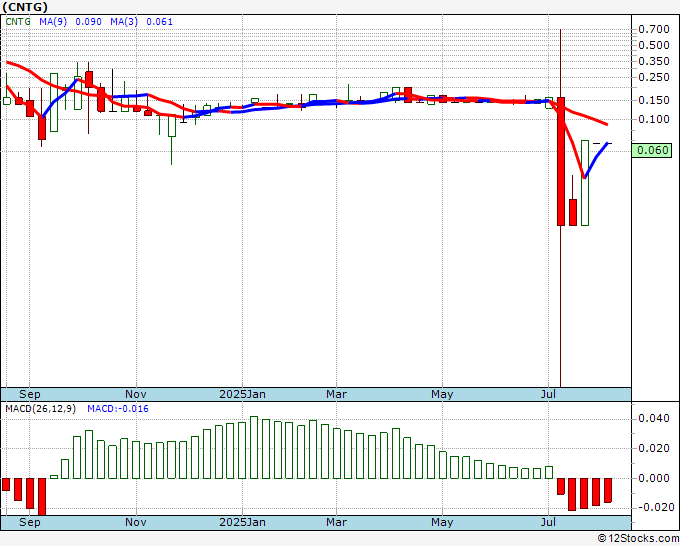Click 2025Jan on the price chart time axis
The image size is (680, 546).
(x=242, y=394)
